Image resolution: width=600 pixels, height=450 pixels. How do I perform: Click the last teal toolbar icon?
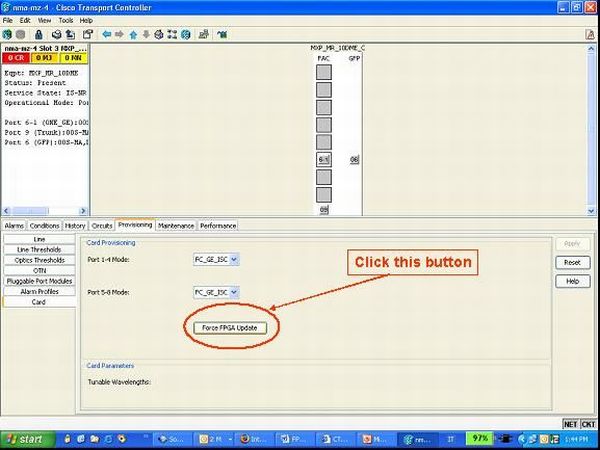[x=222, y=35]
